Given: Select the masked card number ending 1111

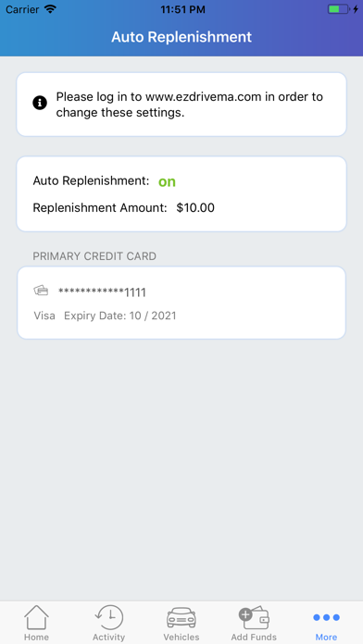Looking at the screenshot, I should point(102,292).
